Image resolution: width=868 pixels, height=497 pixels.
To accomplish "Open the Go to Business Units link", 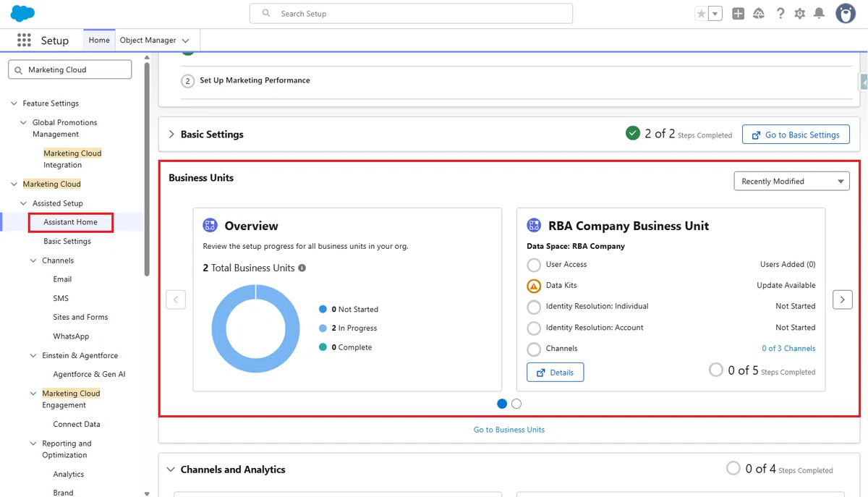I will click(x=509, y=430).
